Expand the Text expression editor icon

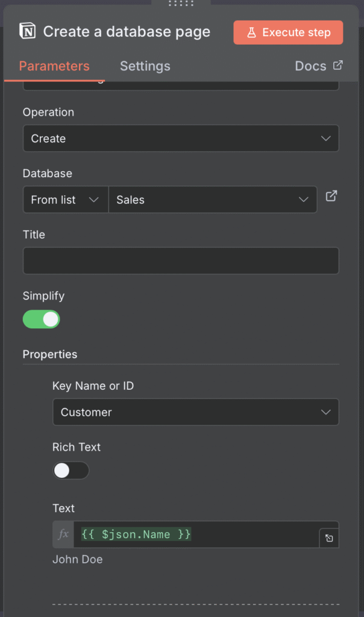[329, 538]
